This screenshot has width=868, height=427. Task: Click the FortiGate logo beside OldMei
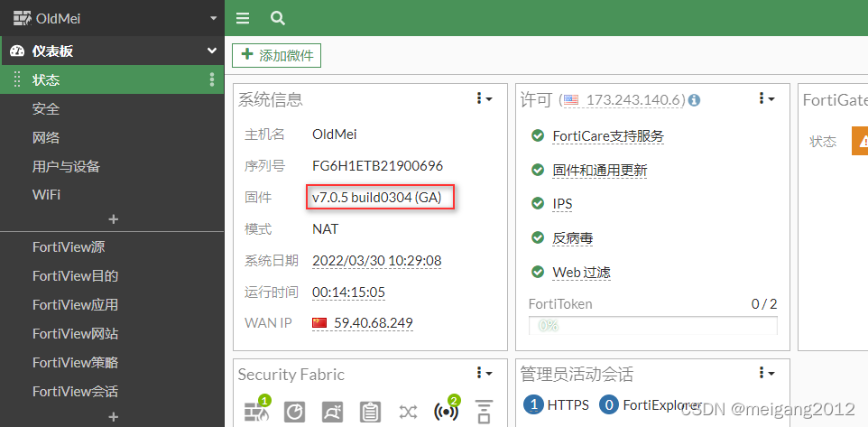pyautogui.click(x=23, y=18)
